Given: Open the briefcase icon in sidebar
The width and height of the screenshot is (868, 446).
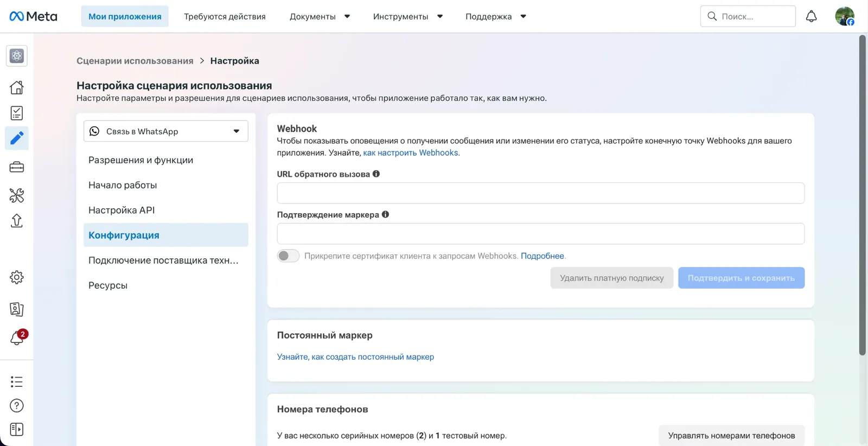Looking at the screenshot, I should pos(17,167).
